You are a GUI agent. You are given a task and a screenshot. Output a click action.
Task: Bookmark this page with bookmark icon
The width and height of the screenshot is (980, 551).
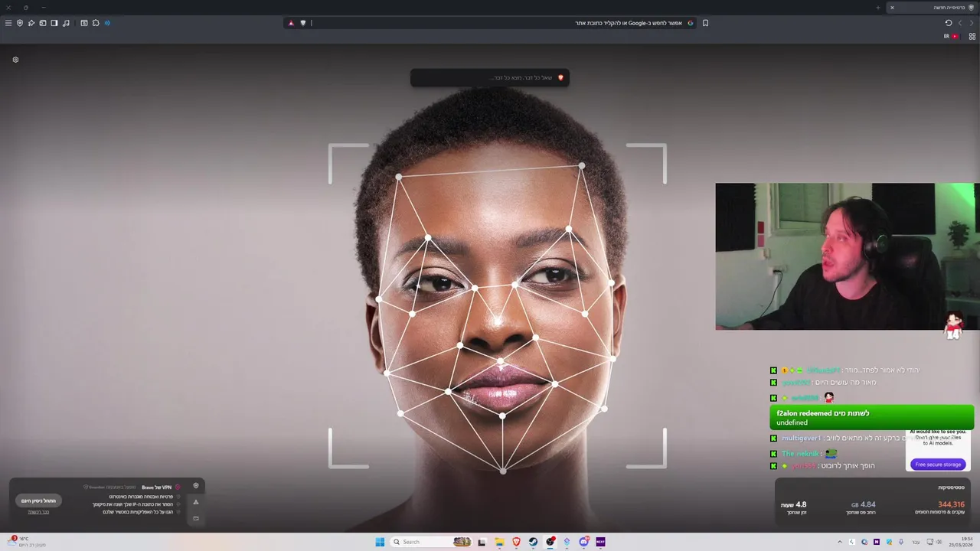click(705, 23)
